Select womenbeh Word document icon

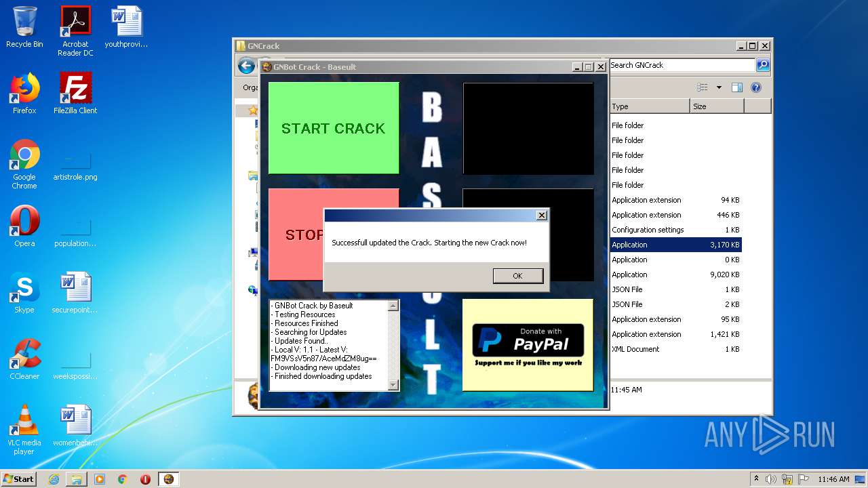75,426
